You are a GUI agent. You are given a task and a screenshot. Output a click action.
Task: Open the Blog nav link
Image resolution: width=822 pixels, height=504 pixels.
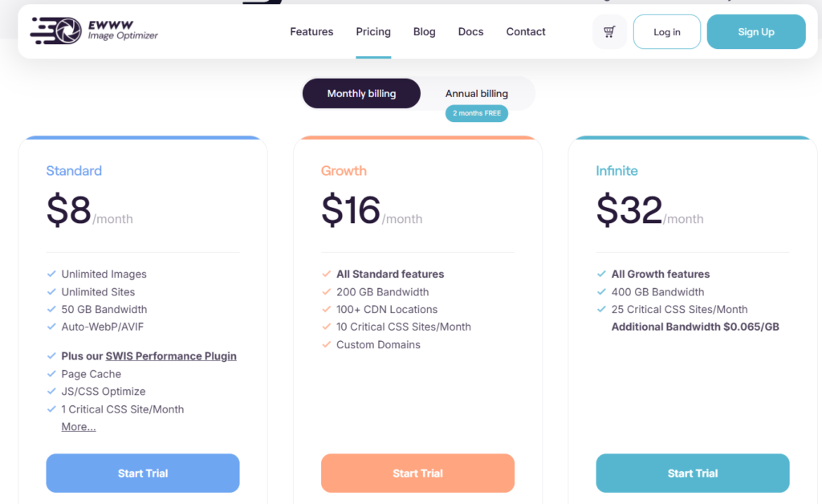point(425,32)
